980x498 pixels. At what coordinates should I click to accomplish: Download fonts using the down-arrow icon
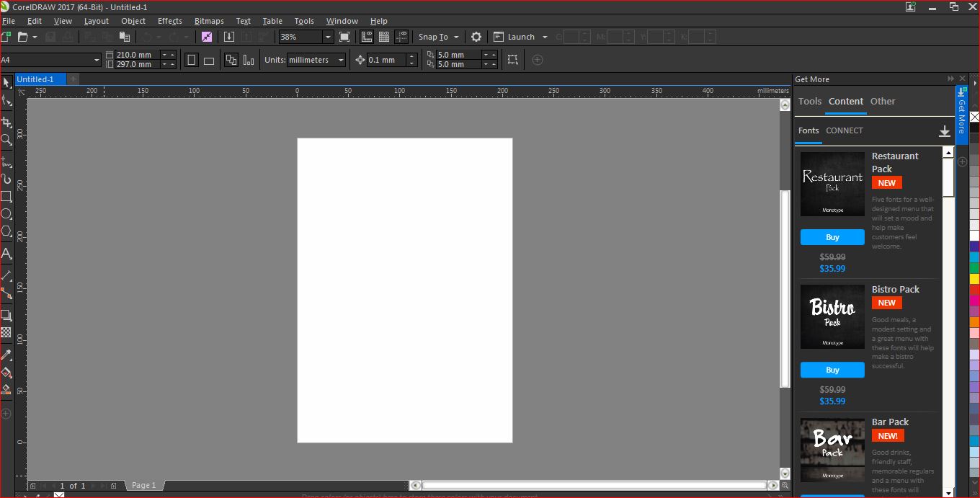coord(945,131)
